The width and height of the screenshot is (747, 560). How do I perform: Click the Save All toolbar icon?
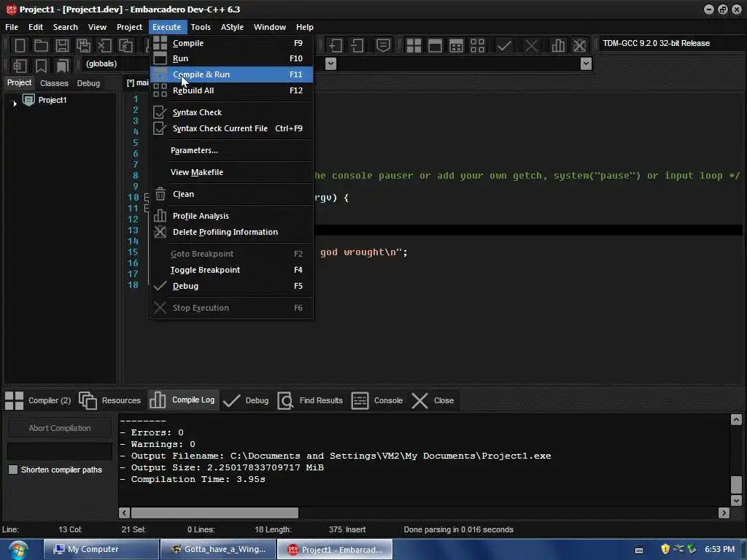[83, 46]
